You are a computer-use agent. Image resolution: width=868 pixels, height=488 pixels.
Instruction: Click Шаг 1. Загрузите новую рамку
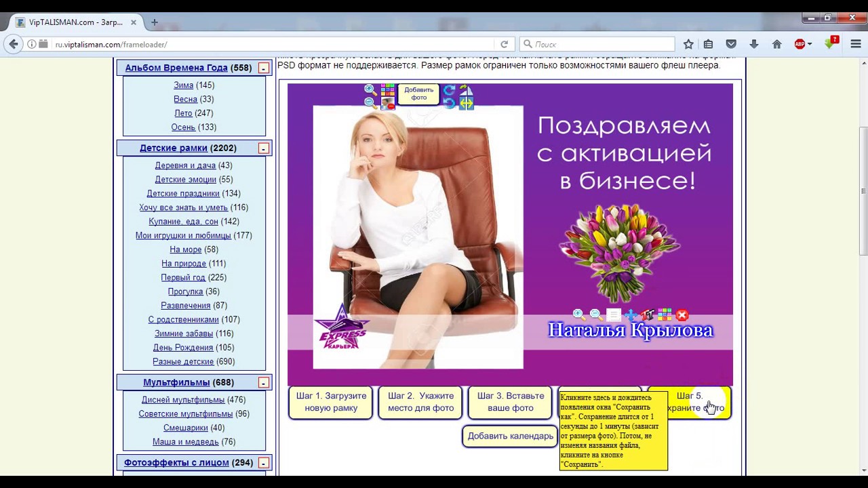(x=331, y=402)
